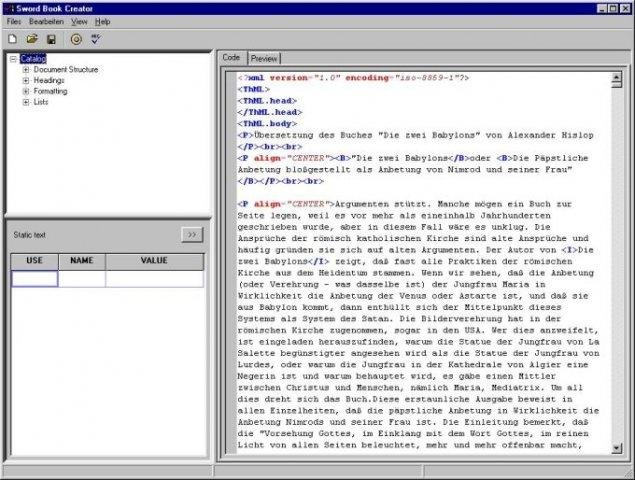This screenshot has width=635, height=480.
Task: Click the empty cell under USE
Action: pos(35,279)
